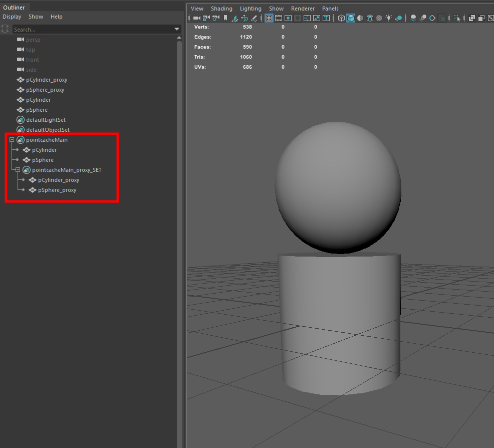The width and height of the screenshot is (494, 448).
Task: Toggle the Textured display icon
Action: point(370,18)
